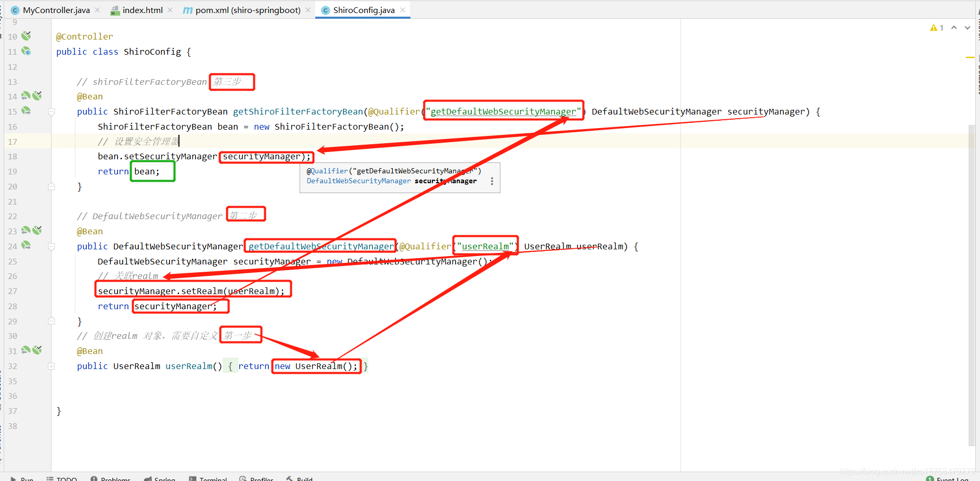Click autowired candidates gutter icon on line 24
Screen dimensions: 980x481
pos(26,246)
